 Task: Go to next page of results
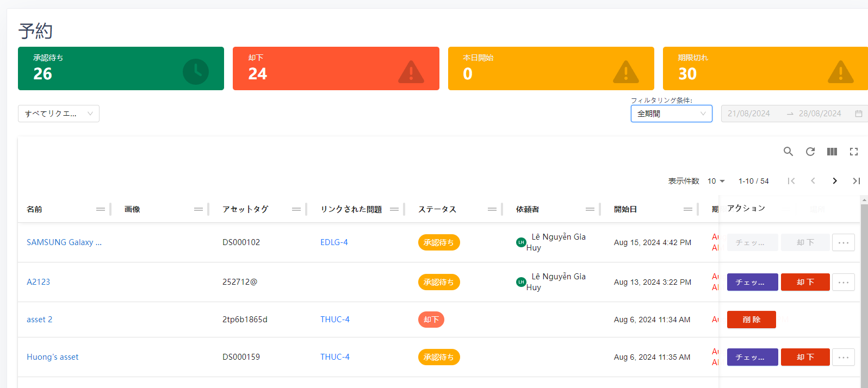(x=835, y=181)
